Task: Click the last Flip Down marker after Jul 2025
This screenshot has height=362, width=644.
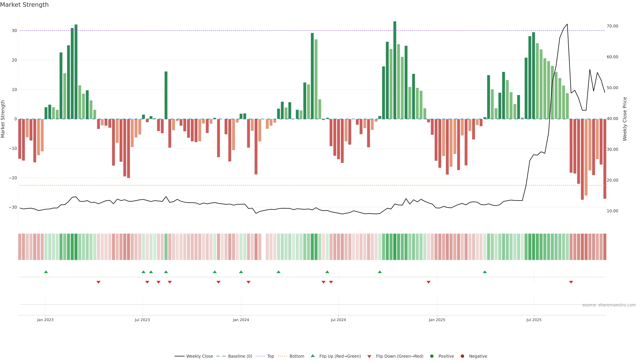Action: (571, 282)
